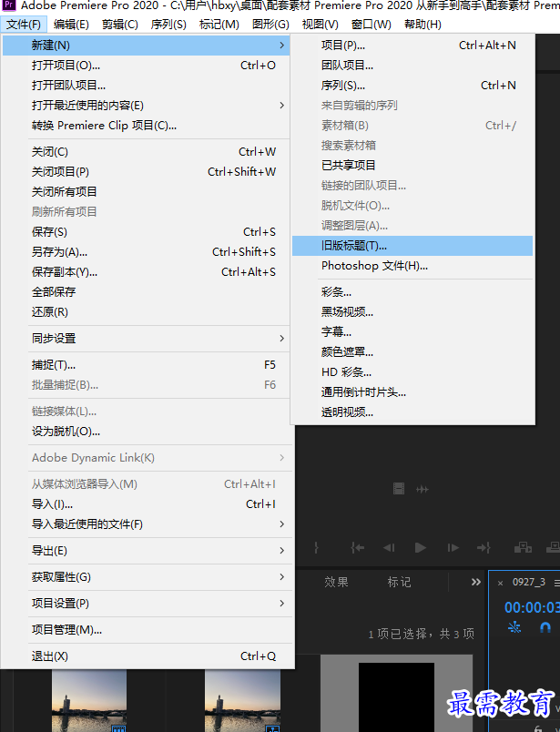
Task: Expand the 获取属性(G) submenu
Action: [281, 577]
